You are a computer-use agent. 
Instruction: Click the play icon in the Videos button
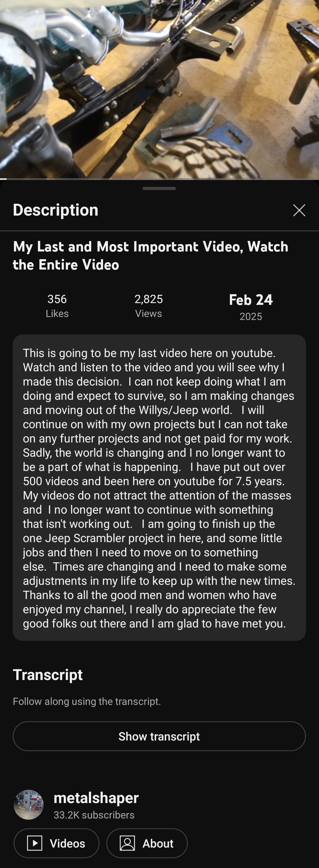(x=35, y=843)
